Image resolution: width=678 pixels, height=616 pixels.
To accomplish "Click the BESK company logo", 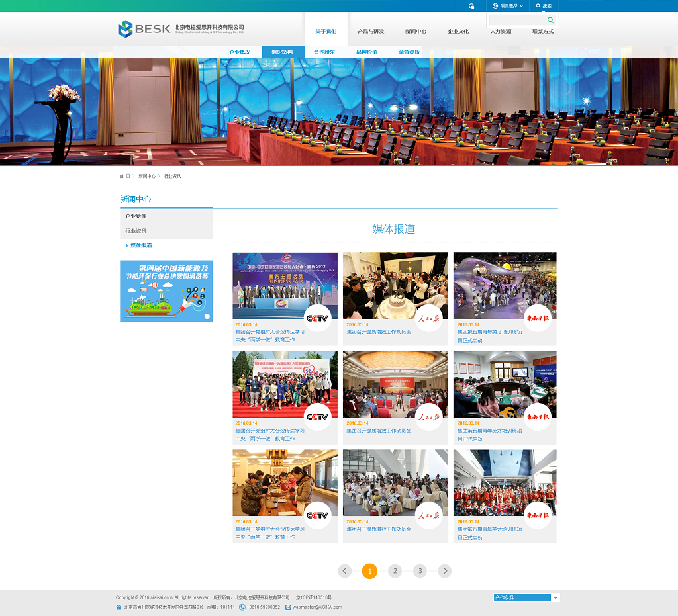I will 144,28.
